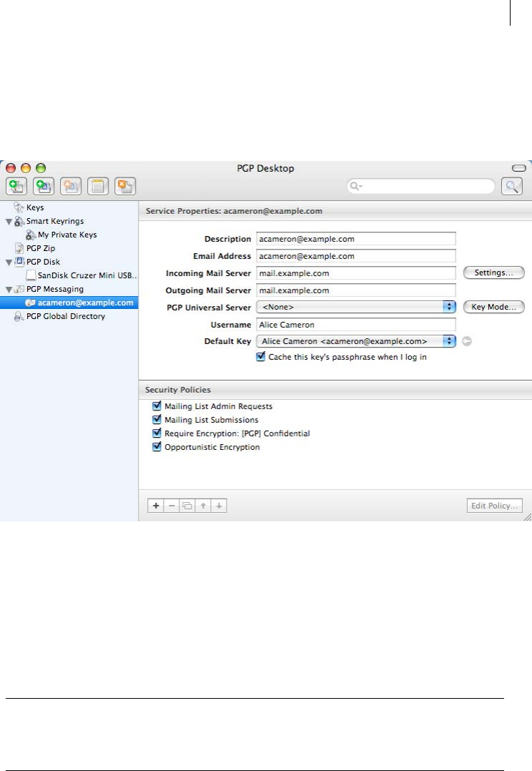
Task: Click the PGP Disk icon
Action: (19, 262)
